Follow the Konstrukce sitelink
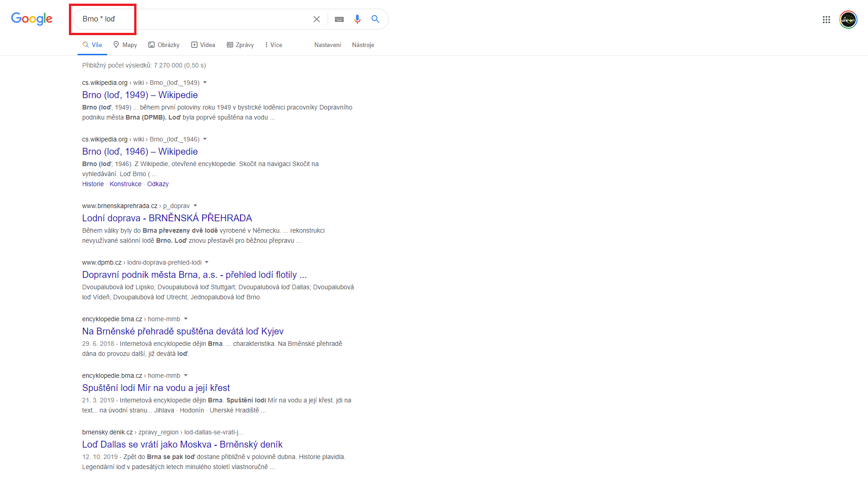Viewport: 868px width, 480px height. 125,184
